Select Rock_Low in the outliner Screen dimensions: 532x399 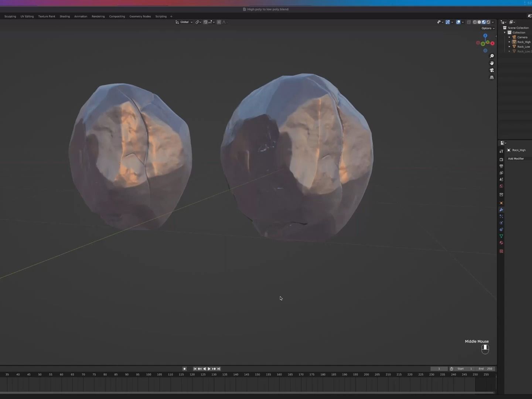524,47
